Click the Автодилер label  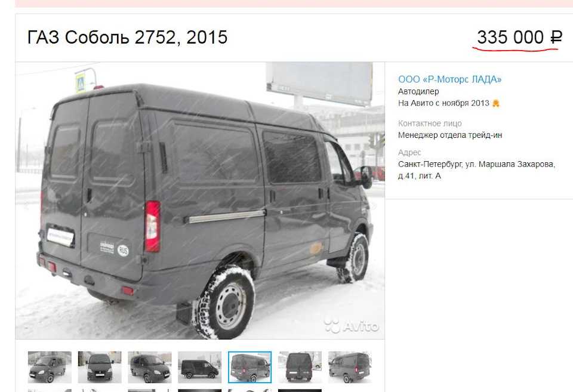pos(418,91)
